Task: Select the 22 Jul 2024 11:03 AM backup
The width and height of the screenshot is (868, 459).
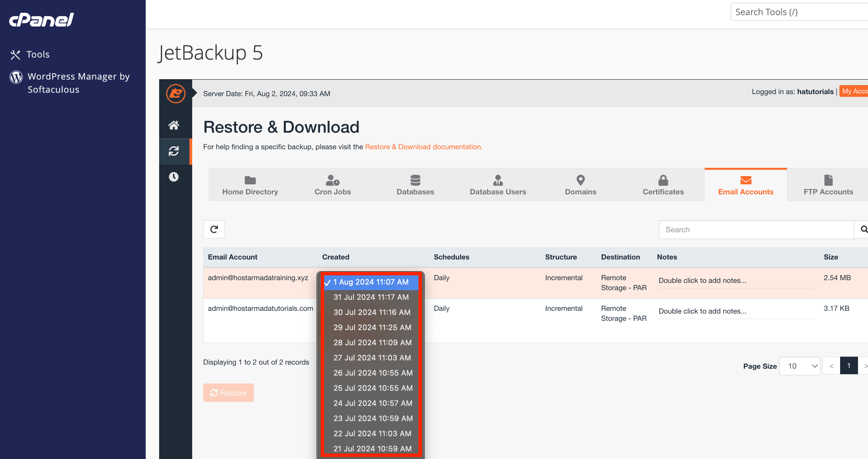Action: coord(371,433)
